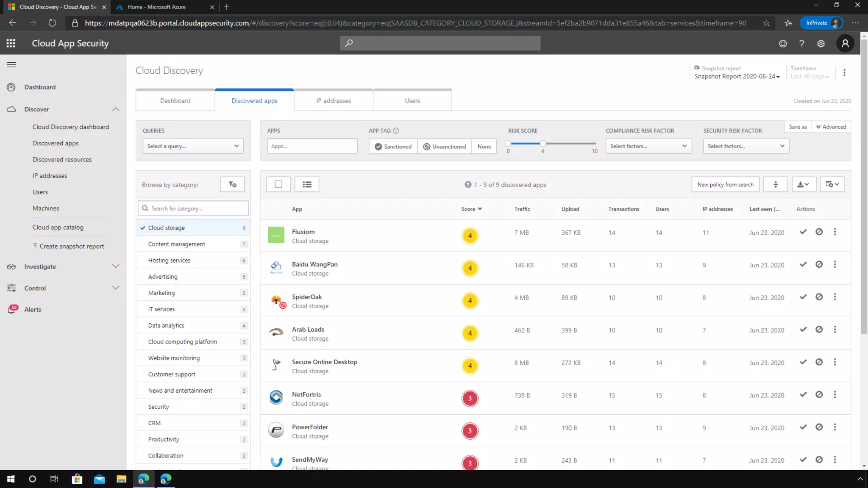Switch to list view icon
The height and width of the screenshot is (488, 868).
coord(307,184)
